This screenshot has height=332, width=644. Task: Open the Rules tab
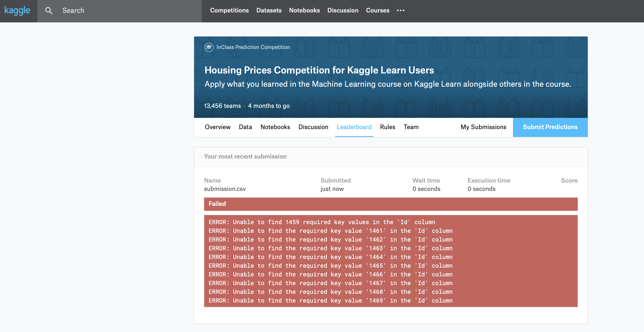[387, 127]
